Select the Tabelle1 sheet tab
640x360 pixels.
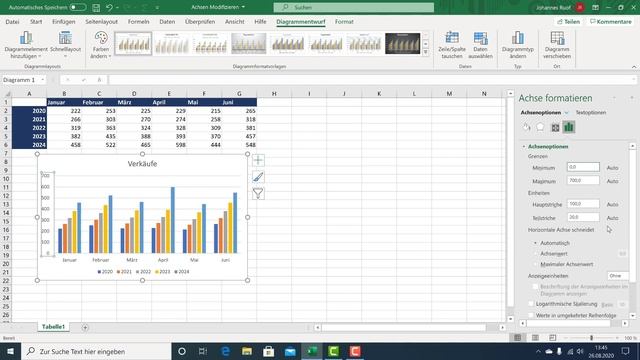(x=53, y=327)
